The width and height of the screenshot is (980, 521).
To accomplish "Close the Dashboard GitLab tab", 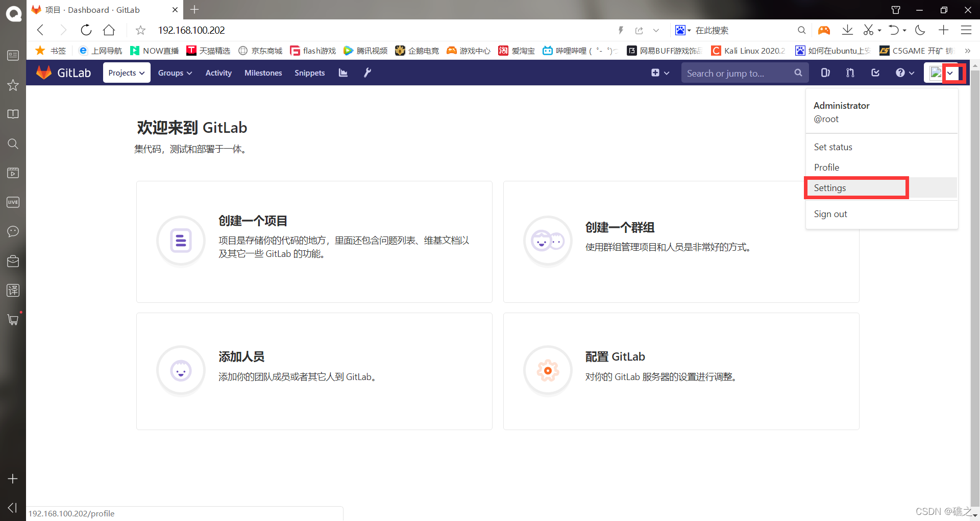I will tap(175, 10).
